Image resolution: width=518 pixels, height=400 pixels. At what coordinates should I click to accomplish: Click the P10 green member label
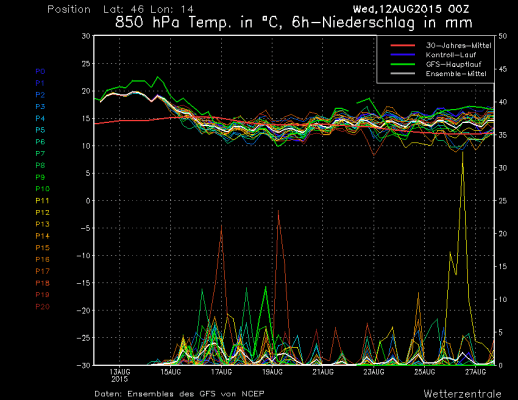pos(42,189)
